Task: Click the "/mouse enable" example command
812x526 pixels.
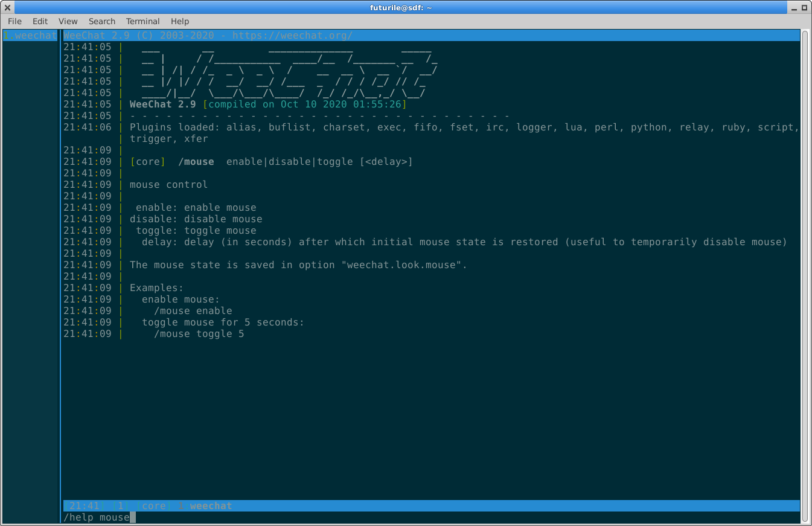Action: click(x=193, y=311)
